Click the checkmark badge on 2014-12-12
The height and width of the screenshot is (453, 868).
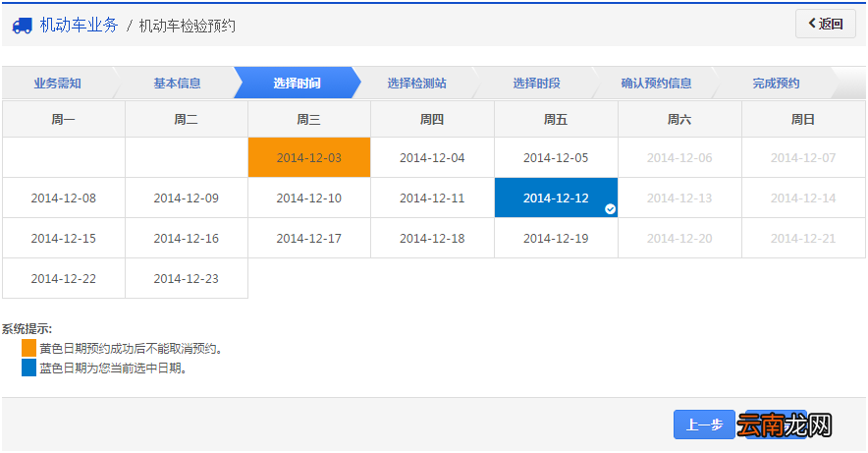tap(611, 209)
